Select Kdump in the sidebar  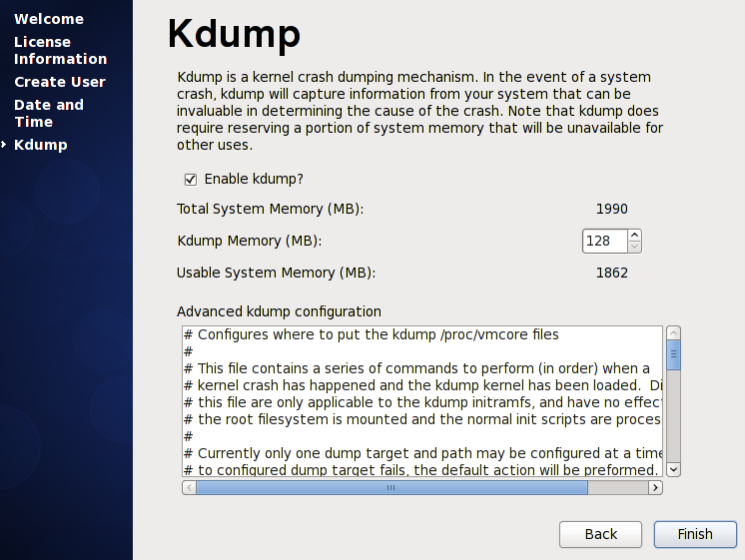(41, 145)
